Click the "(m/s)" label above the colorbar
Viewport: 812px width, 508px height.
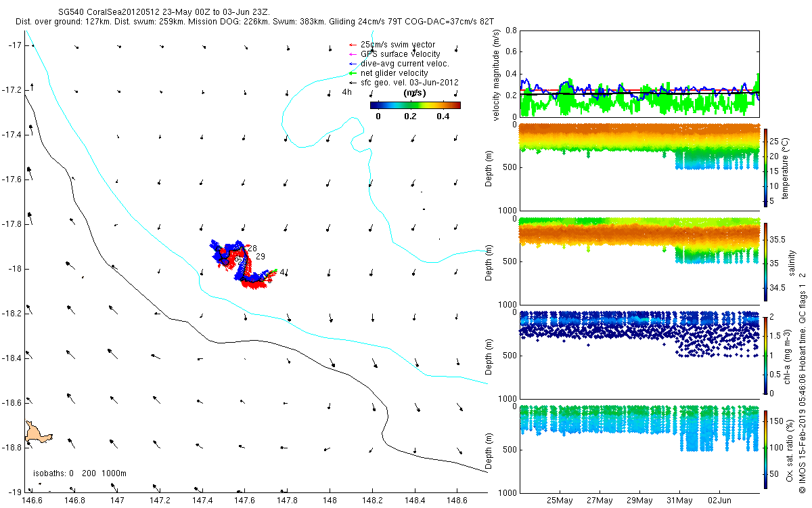(x=413, y=93)
